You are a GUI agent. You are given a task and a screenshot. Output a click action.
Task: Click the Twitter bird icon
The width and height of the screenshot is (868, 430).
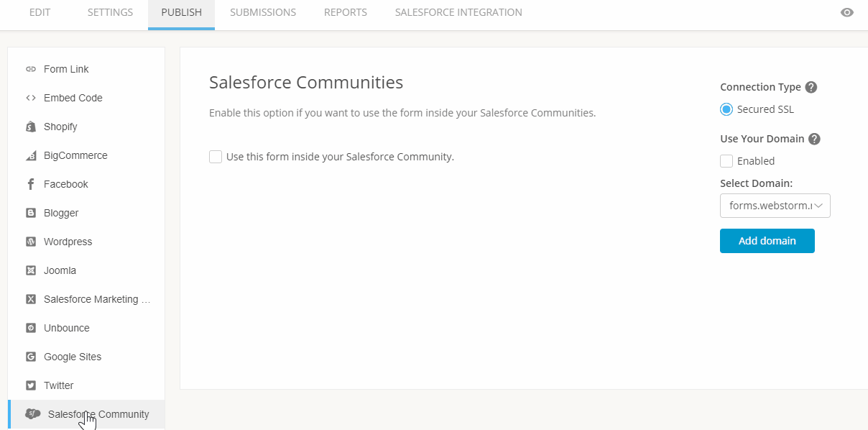click(x=31, y=385)
